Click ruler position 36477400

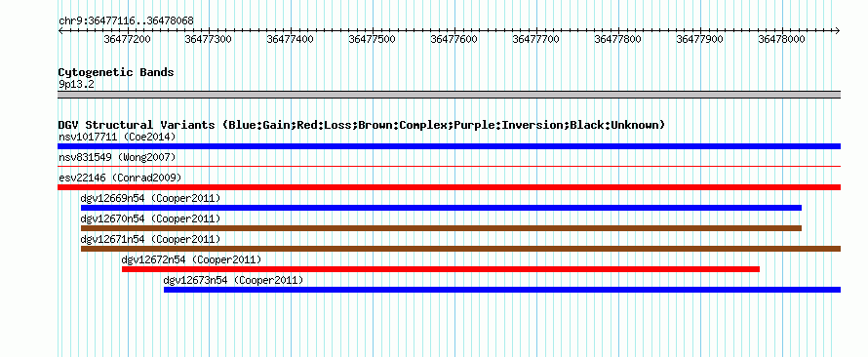click(291, 39)
